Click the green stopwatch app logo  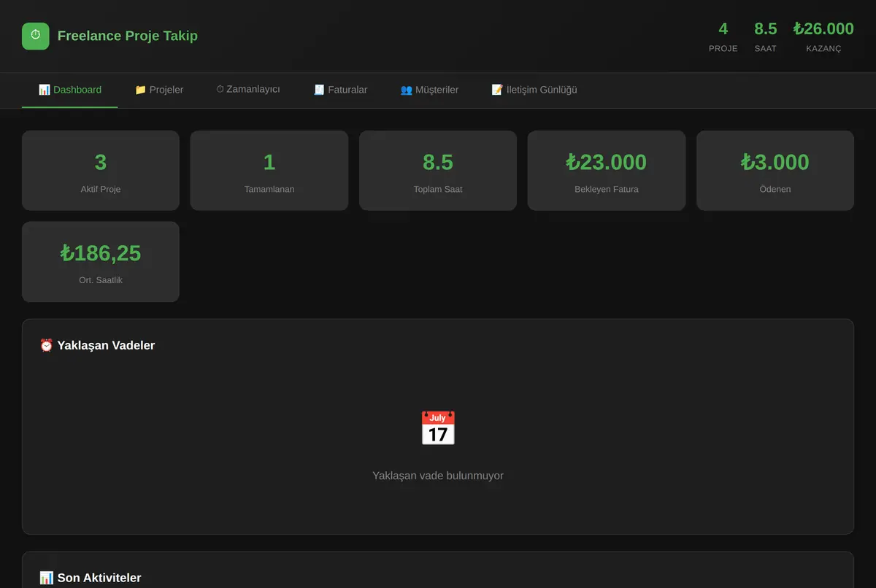click(x=36, y=36)
